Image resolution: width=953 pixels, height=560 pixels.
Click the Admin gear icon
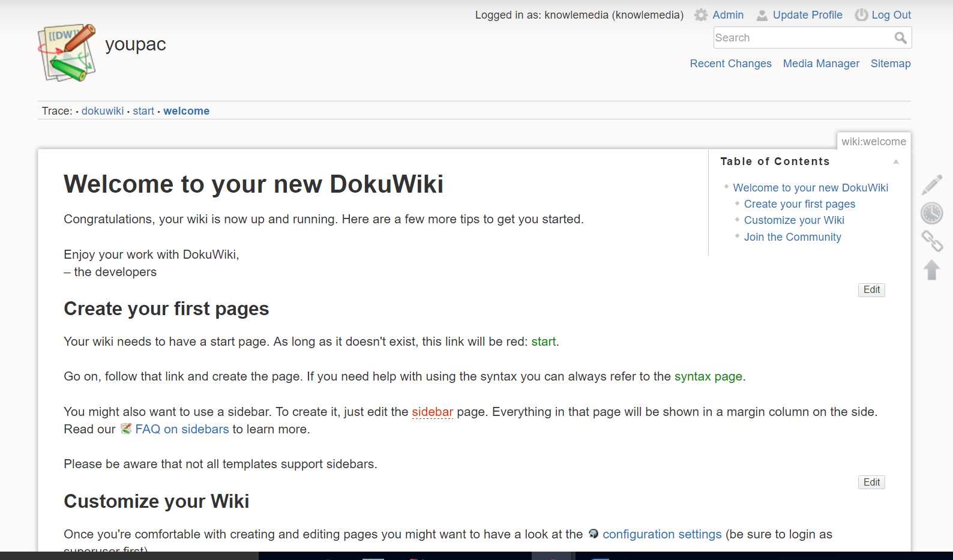point(701,15)
